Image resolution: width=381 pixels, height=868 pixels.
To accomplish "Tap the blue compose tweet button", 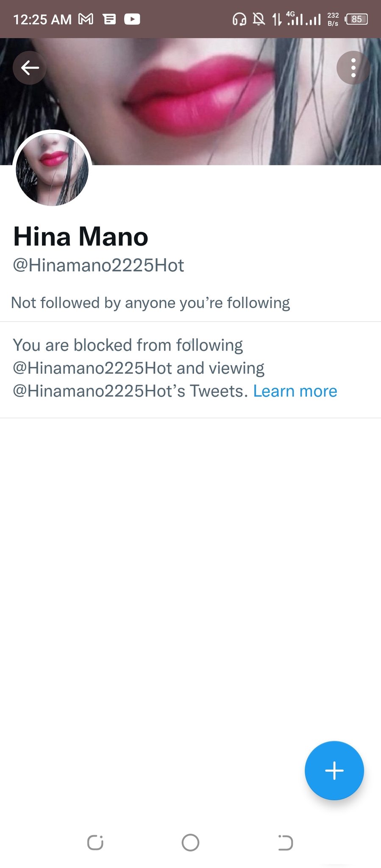I will [334, 770].
